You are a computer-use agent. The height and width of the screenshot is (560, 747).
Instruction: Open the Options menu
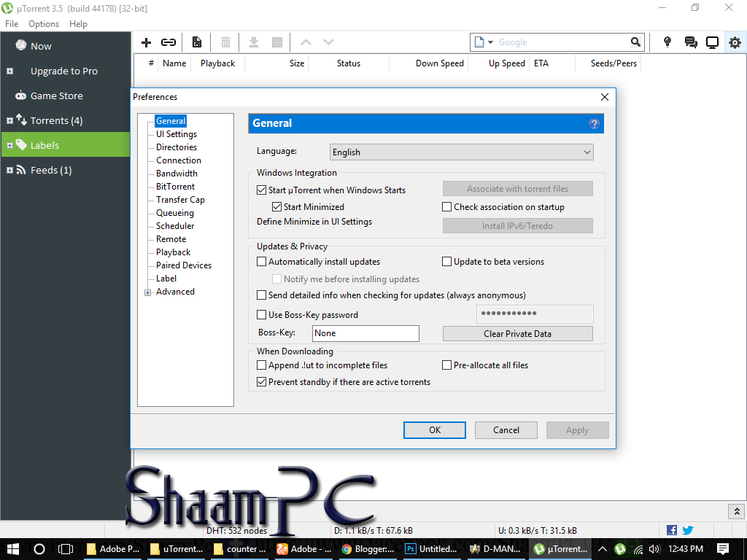click(44, 24)
